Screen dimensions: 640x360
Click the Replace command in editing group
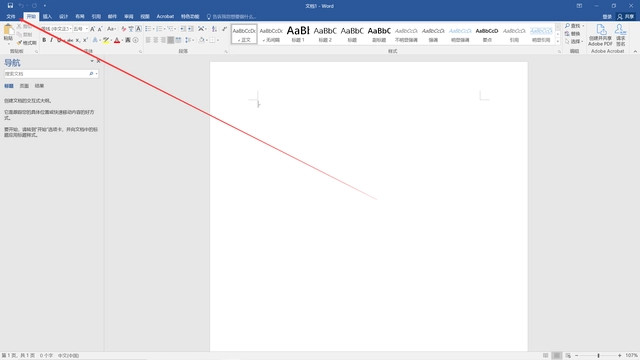point(572,33)
